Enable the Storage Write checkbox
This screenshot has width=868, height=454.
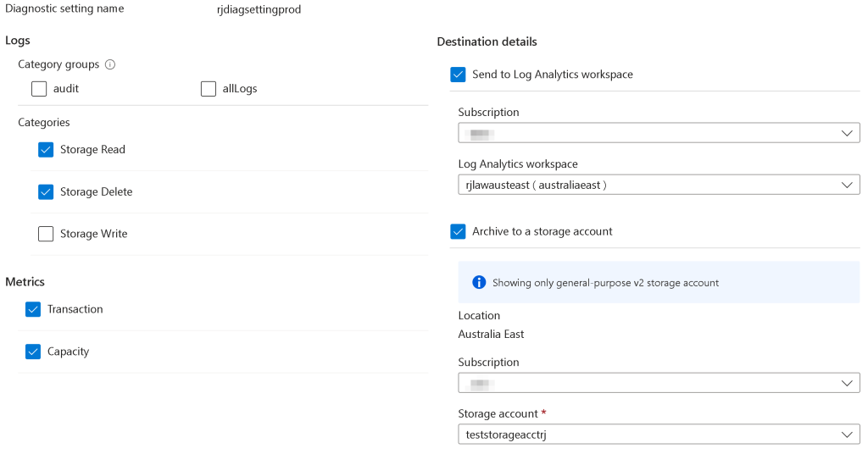coord(46,234)
